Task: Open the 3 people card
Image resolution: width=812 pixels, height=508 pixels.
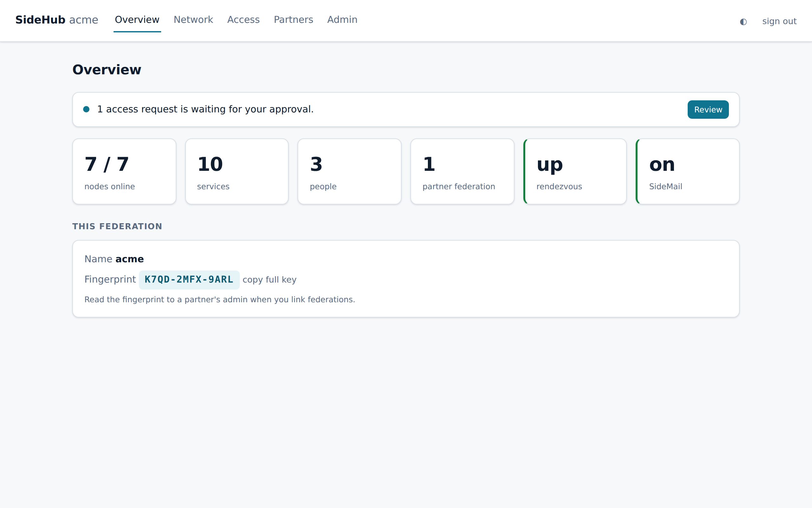Action: point(349,171)
